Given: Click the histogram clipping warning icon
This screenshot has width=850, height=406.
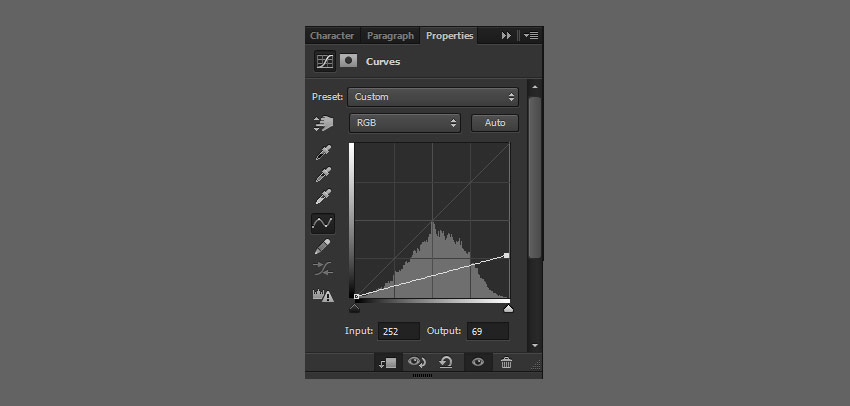Looking at the screenshot, I should pos(323,295).
